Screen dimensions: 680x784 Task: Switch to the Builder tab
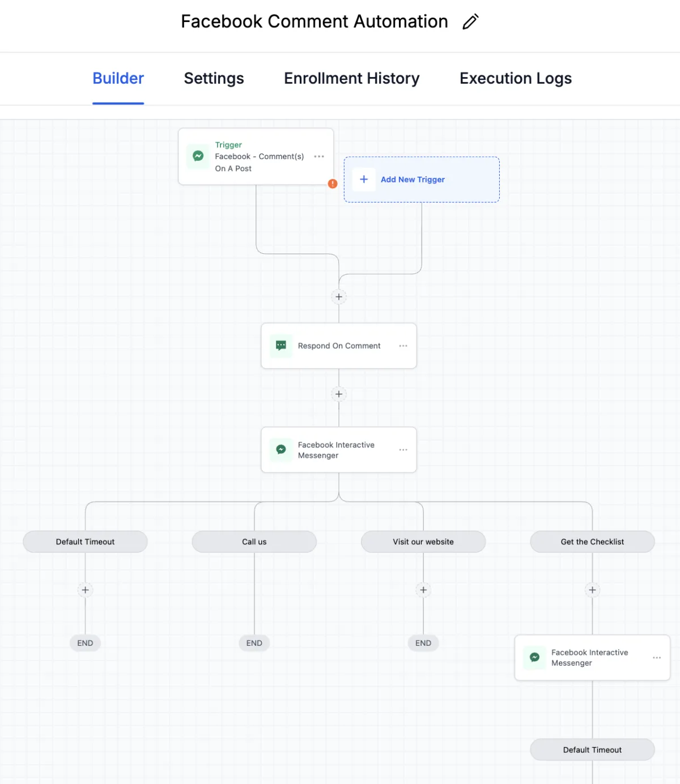[x=118, y=78]
